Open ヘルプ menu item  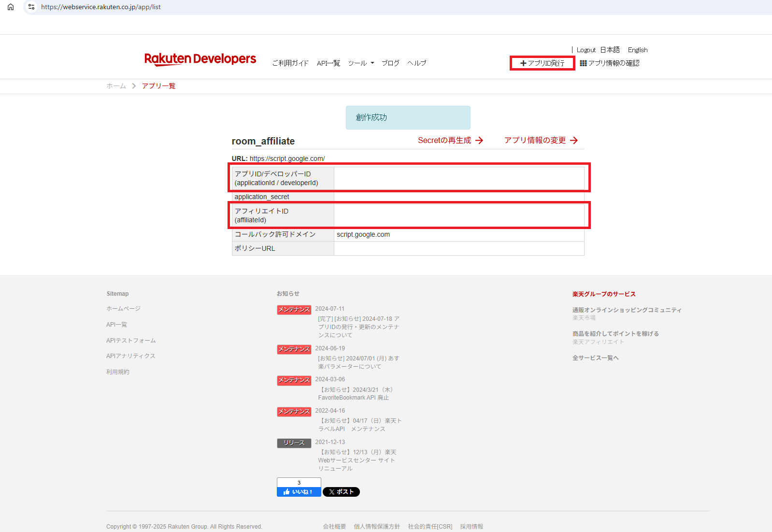(416, 63)
